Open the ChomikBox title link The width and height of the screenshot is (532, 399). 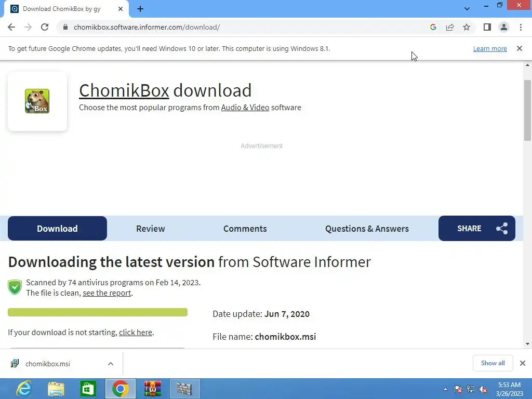[124, 90]
